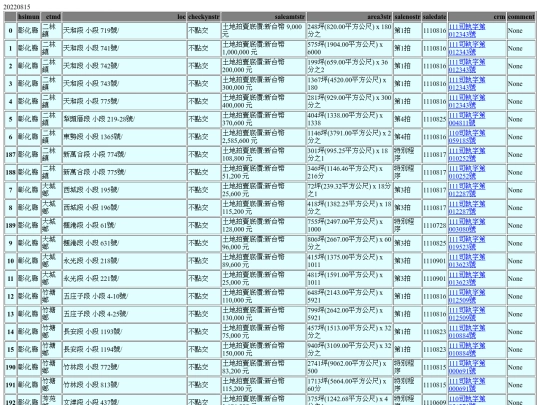Click the 'loc' column header

point(124,17)
